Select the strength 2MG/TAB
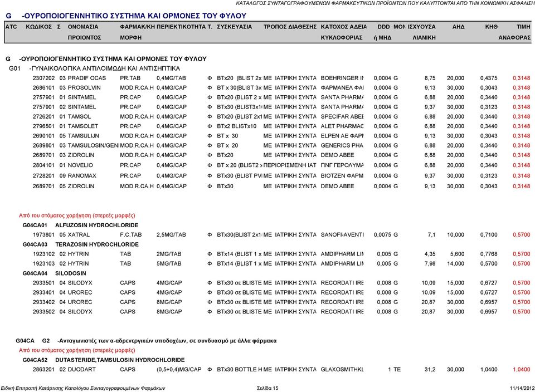The width and height of the screenshot is (535, 392). [169, 254]
